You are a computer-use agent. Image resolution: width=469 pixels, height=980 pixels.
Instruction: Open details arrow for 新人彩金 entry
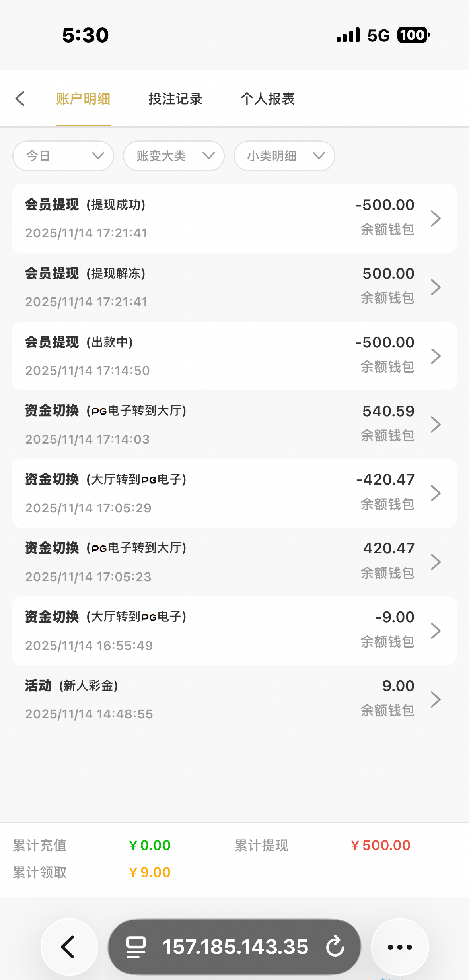click(x=436, y=699)
